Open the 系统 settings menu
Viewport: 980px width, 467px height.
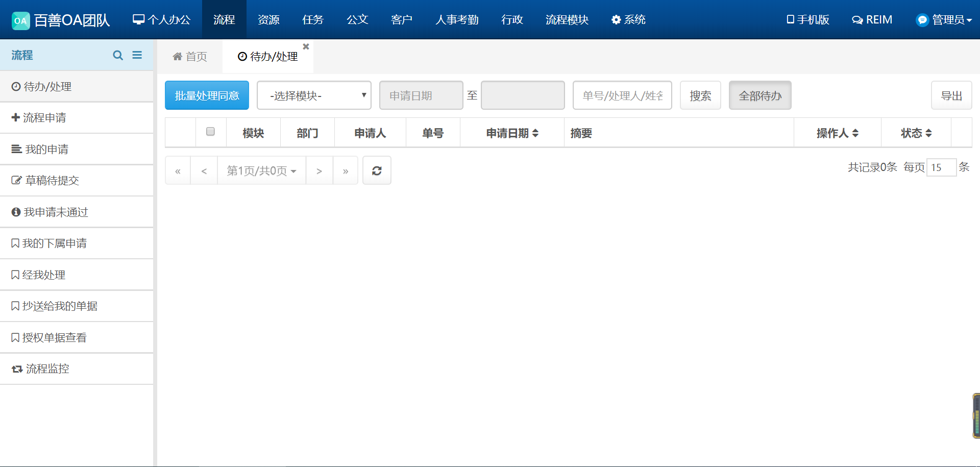tap(628, 20)
